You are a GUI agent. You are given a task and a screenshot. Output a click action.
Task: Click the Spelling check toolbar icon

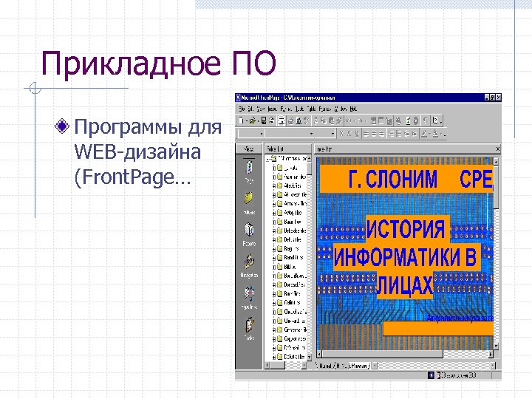pyautogui.click(x=306, y=120)
